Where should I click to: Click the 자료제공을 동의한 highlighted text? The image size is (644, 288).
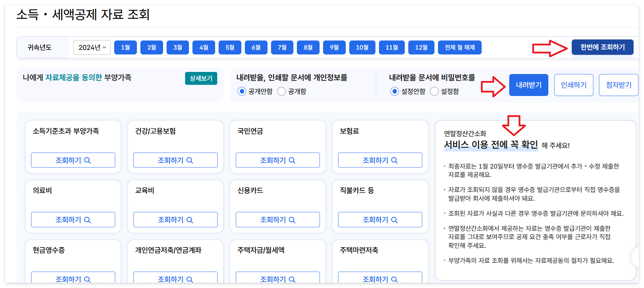coord(74,77)
